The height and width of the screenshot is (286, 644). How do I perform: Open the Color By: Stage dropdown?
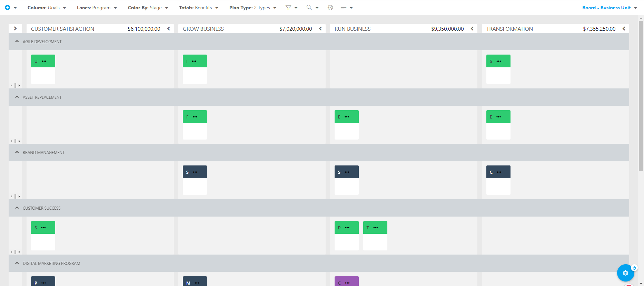[148, 8]
